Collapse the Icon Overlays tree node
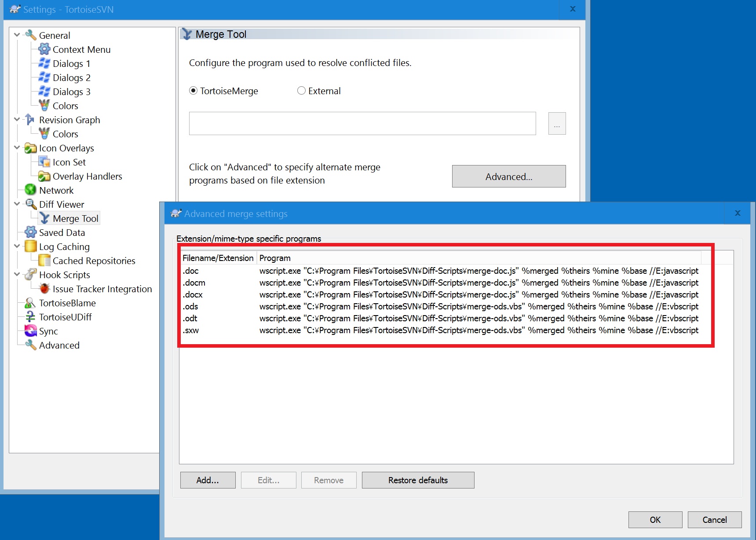This screenshot has height=540, width=756. [17, 147]
